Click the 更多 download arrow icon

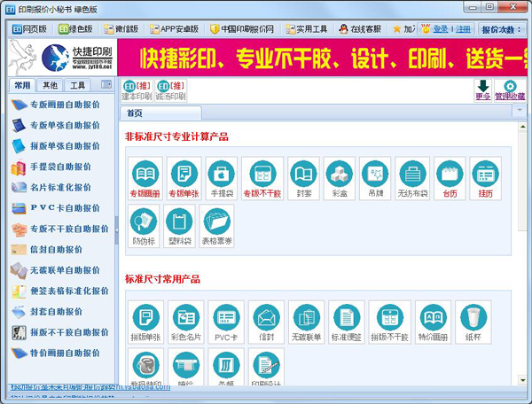[482, 89]
